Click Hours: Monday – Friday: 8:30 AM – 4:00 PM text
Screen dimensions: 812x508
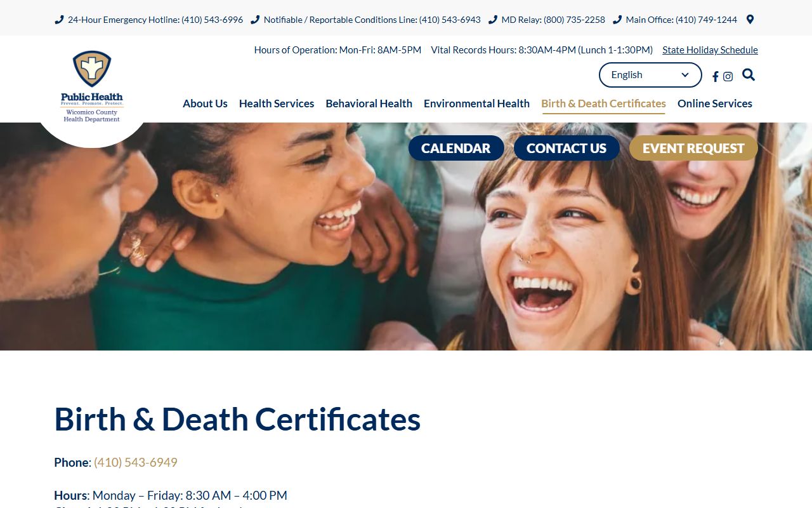[x=171, y=495]
